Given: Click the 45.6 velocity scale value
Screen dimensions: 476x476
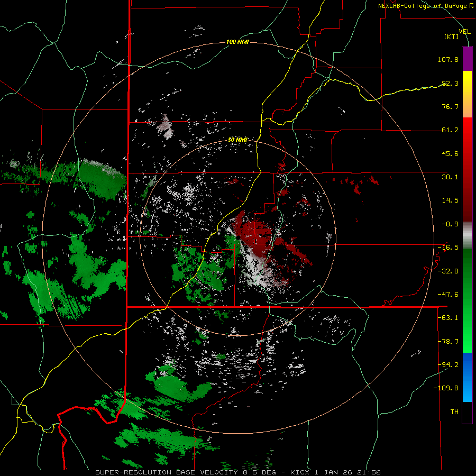Looking at the screenshot, I should click(x=450, y=153).
